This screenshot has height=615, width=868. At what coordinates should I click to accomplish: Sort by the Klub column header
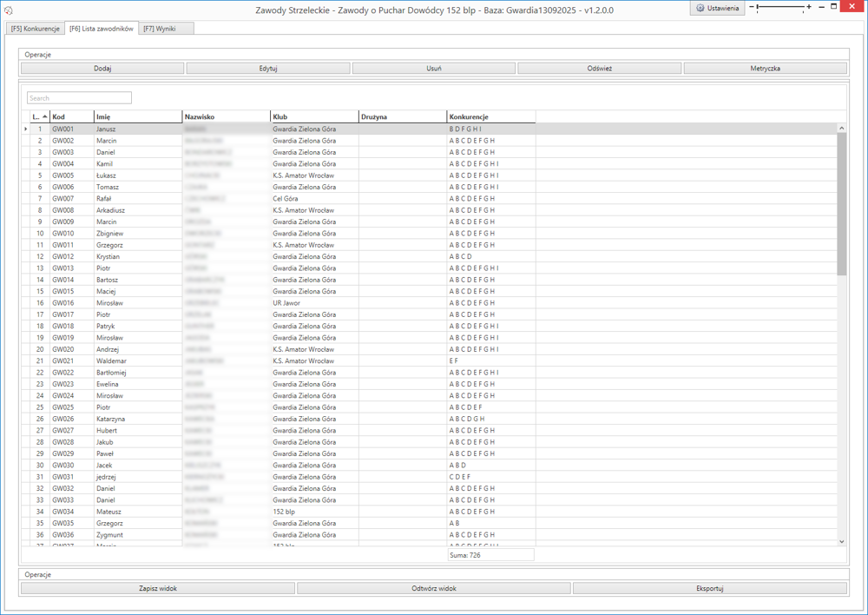tap(314, 116)
